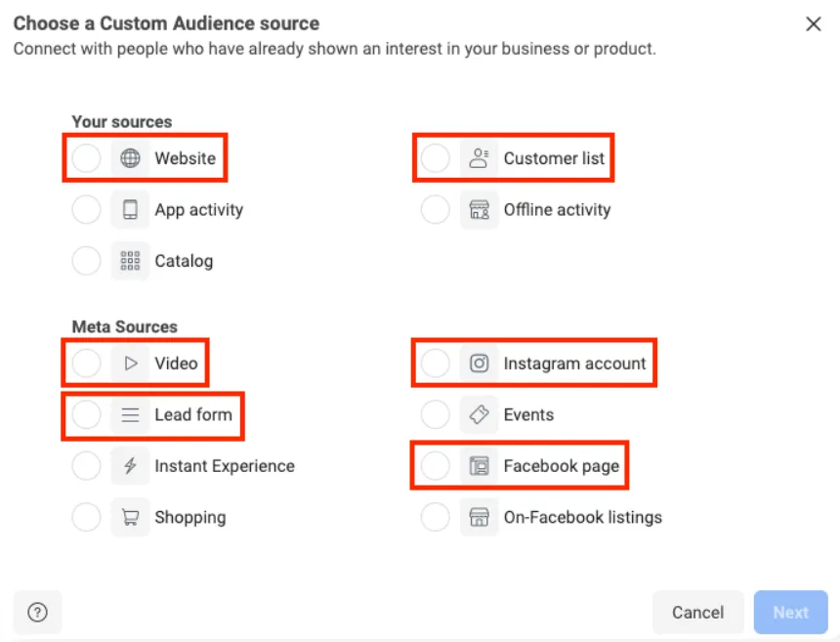The width and height of the screenshot is (840, 642).
Task: Click the Facebook page icon
Action: [479, 466]
